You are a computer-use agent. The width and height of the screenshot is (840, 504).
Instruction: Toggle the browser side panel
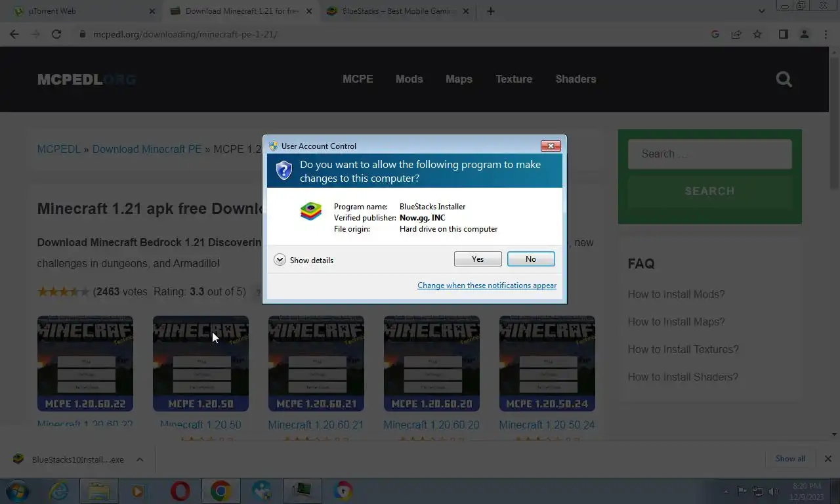pyautogui.click(x=783, y=34)
